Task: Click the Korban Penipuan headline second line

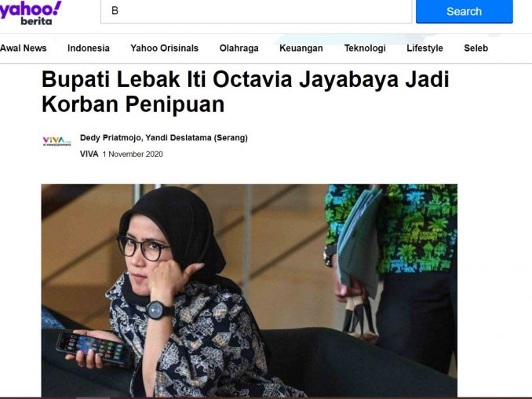Action: [x=133, y=104]
